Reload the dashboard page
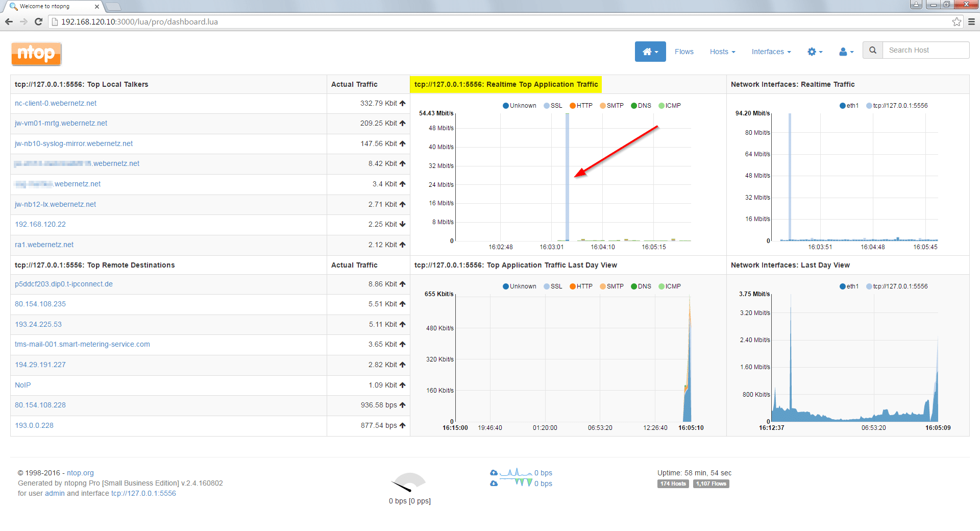Viewport: 980px width, 531px height. click(x=38, y=21)
